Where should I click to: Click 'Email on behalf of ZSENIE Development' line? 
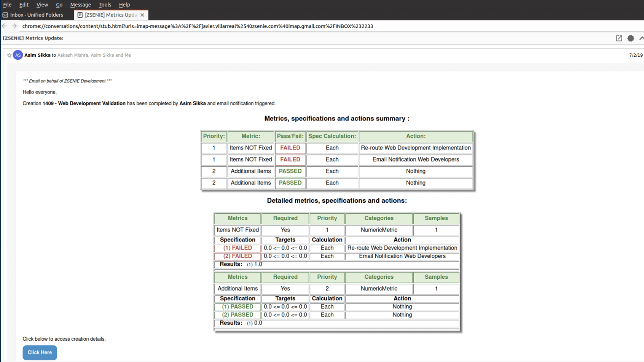[67, 81]
